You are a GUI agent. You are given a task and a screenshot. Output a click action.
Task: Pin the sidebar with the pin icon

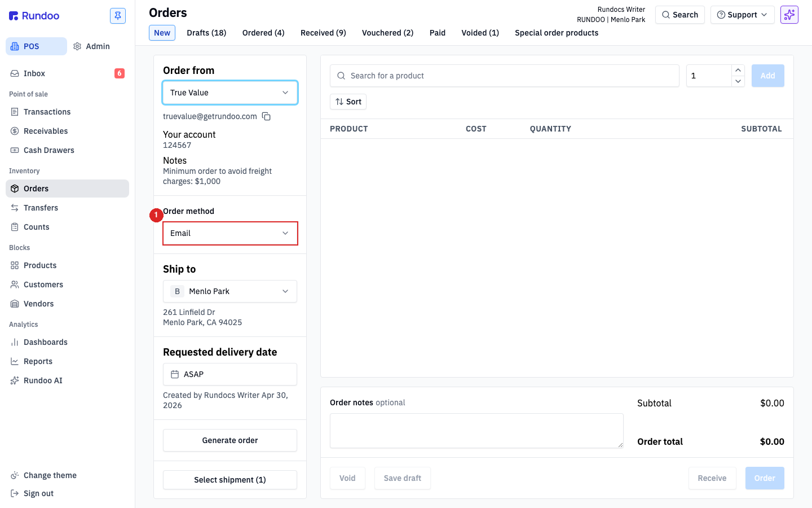pos(118,16)
